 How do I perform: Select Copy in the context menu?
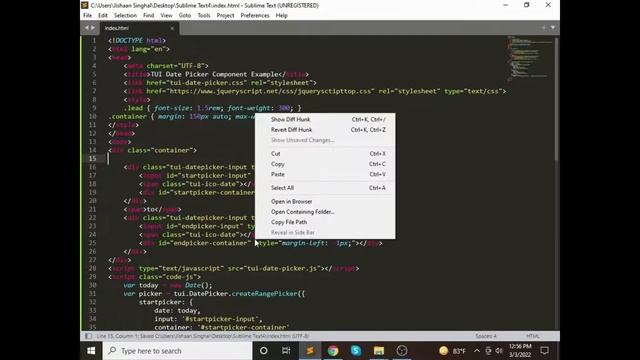[x=325, y=164]
